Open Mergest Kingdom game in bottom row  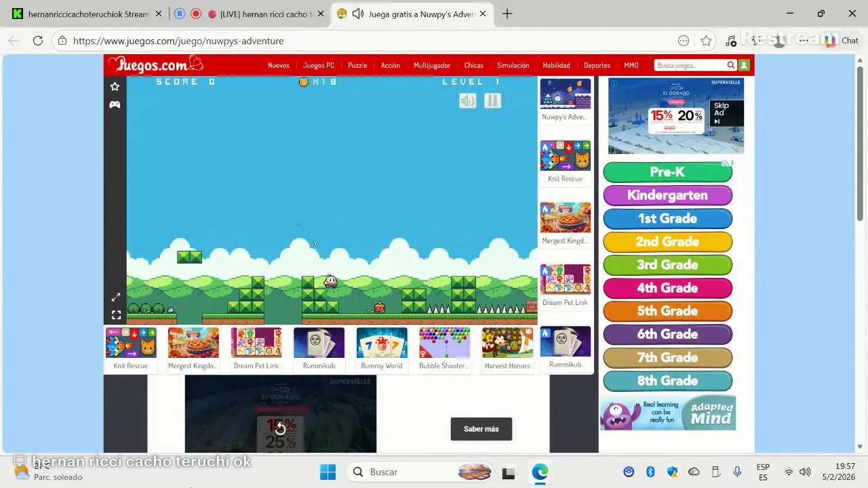coord(193,343)
